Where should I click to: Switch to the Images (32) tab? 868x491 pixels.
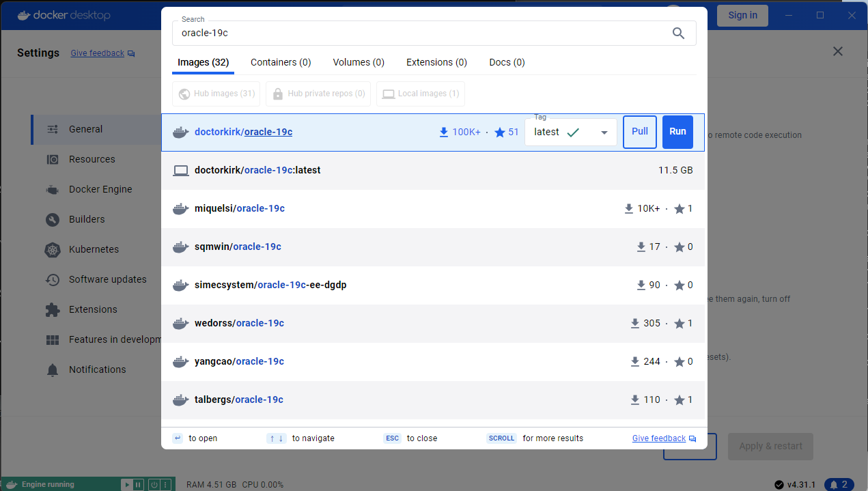pos(203,62)
